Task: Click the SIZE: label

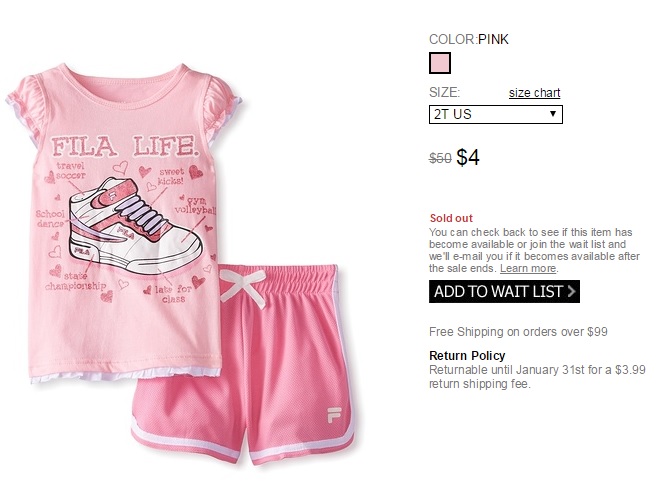Action: click(444, 92)
